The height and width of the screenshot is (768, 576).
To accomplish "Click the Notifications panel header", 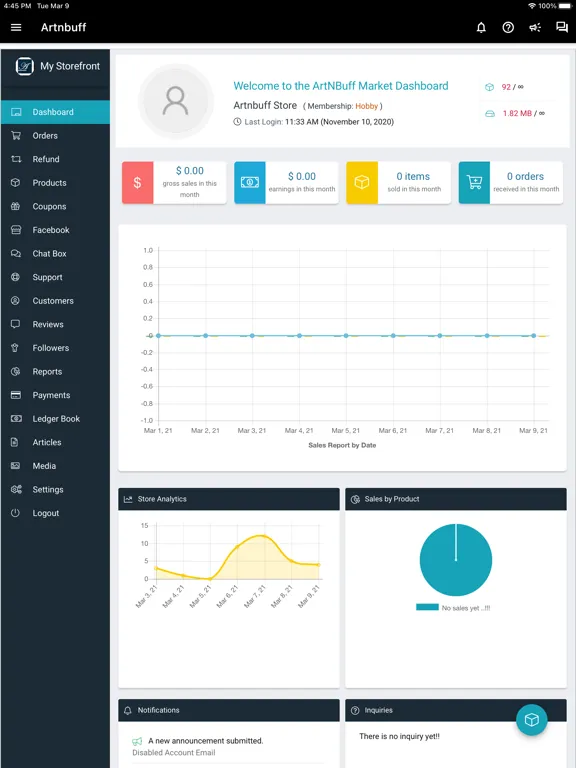I will pos(229,710).
